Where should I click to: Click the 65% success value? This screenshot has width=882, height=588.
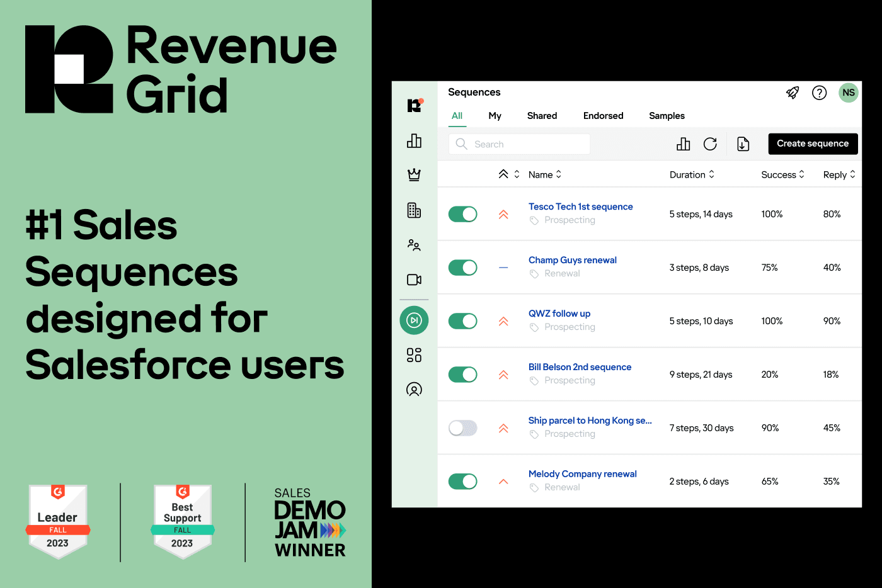click(x=770, y=482)
